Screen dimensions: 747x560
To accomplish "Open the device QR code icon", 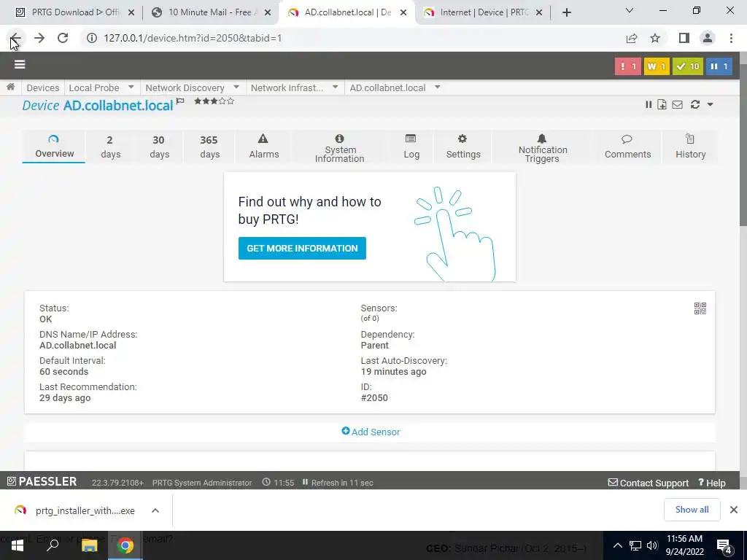I will pyautogui.click(x=700, y=308).
